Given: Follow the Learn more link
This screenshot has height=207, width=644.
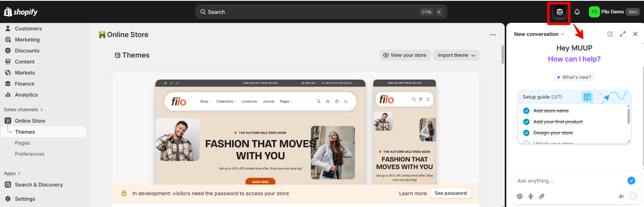Looking at the screenshot, I should pos(413,193).
